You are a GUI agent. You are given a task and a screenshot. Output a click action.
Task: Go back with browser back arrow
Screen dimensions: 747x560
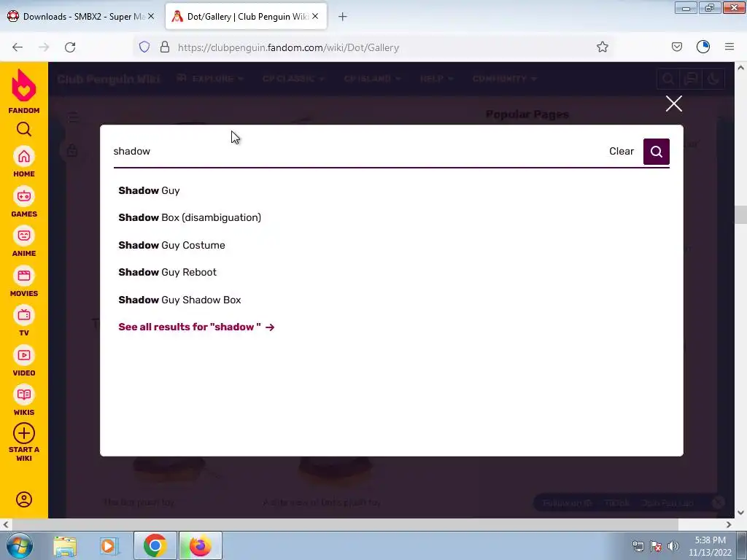(x=18, y=47)
